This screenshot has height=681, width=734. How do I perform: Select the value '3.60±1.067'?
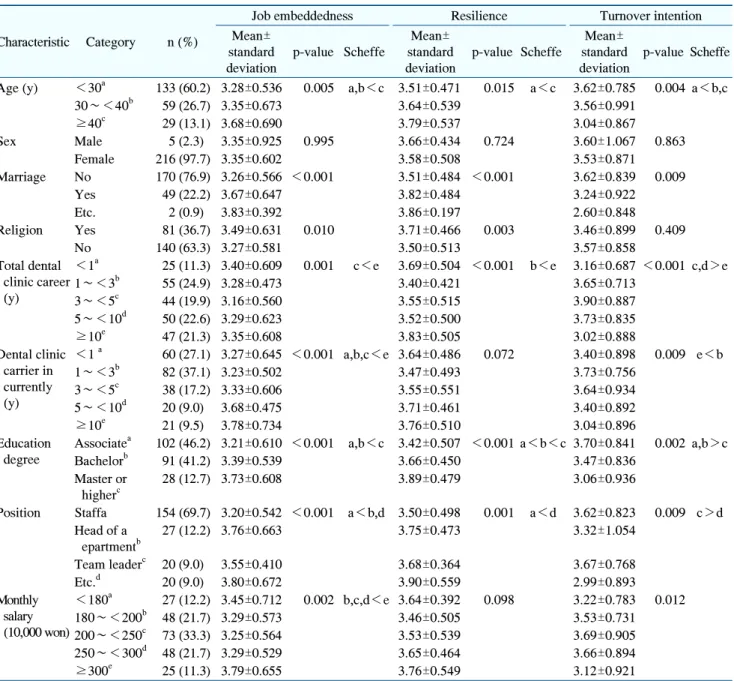tap(604, 141)
